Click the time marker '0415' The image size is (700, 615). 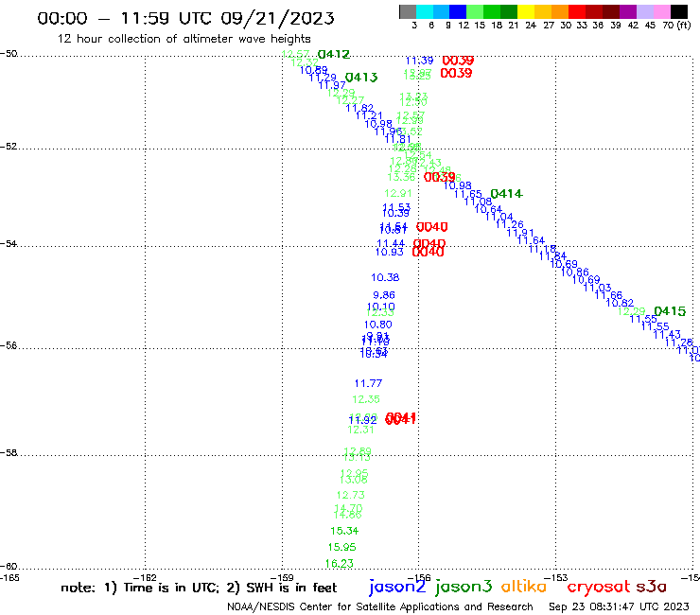point(670,311)
